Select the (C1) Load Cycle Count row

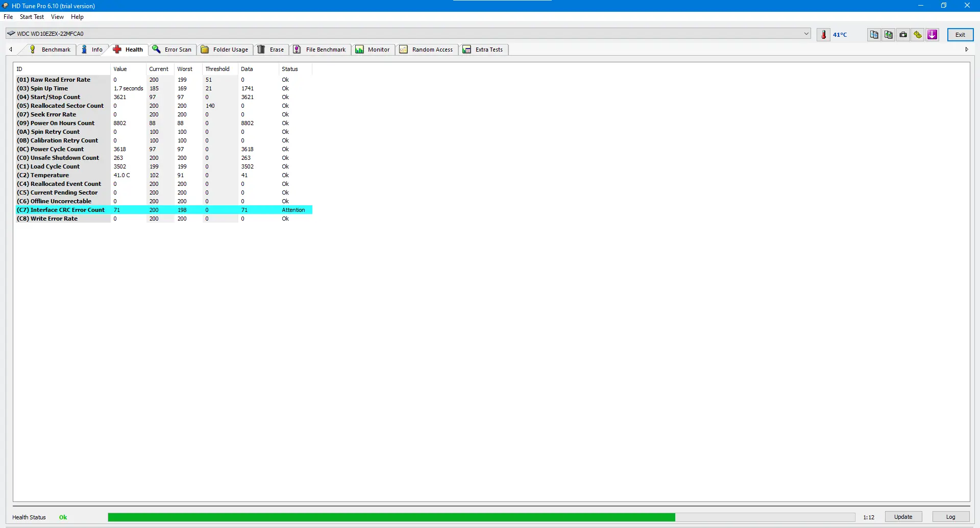click(x=163, y=166)
